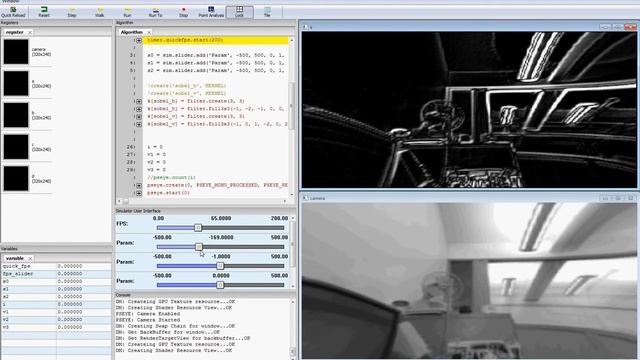Click the Reset toolbar icon

click(x=44, y=12)
